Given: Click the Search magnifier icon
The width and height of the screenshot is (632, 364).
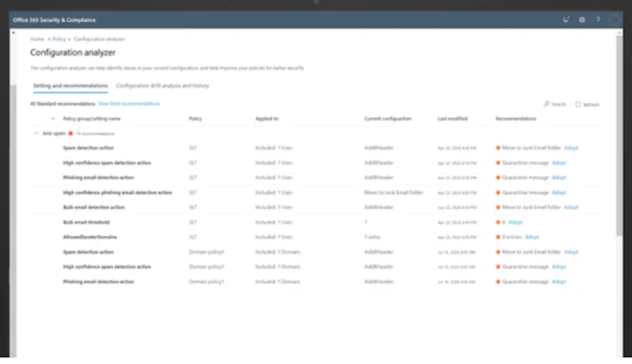Looking at the screenshot, I should pyautogui.click(x=546, y=104).
